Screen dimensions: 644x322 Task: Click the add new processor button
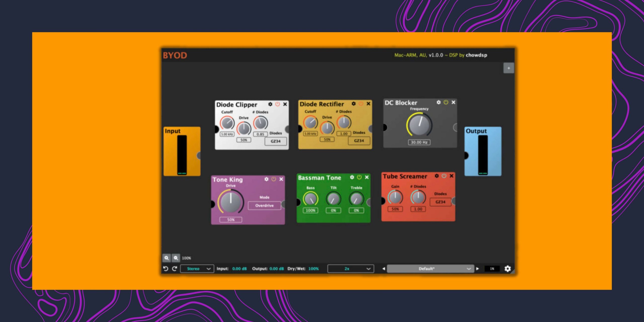509,68
